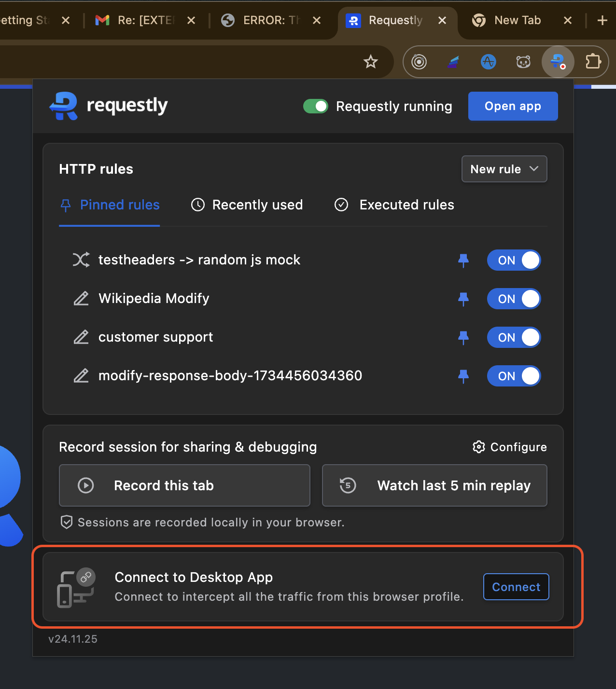Image resolution: width=616 pixels, height=689 pixels.
Task: Turn off Requestly running switch
Action: tap(316, 106)
